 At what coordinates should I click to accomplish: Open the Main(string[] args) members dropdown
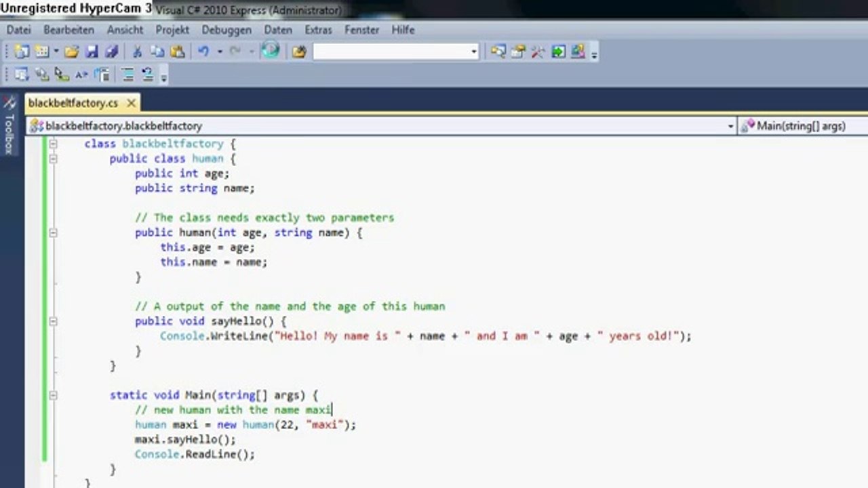click(x=803, y=126)
